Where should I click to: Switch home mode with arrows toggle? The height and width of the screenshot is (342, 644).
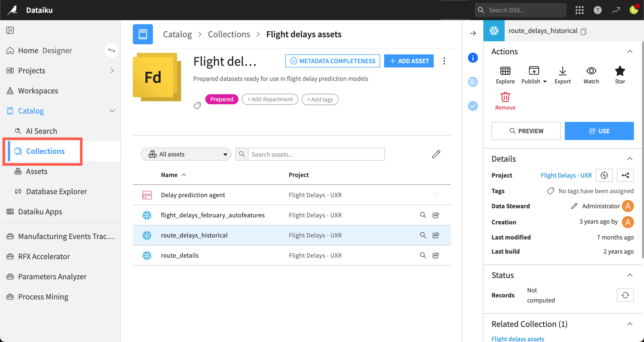[x=112, y=50]
